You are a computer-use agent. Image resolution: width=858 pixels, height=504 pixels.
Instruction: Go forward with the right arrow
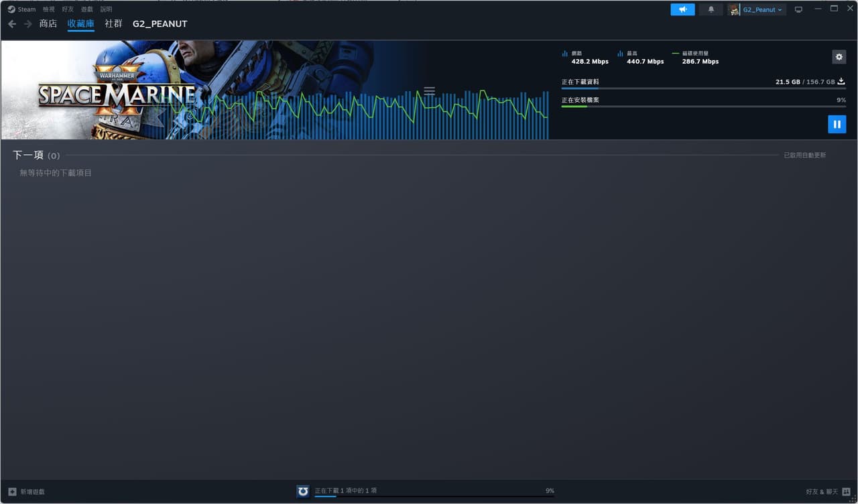pos(28,24)
